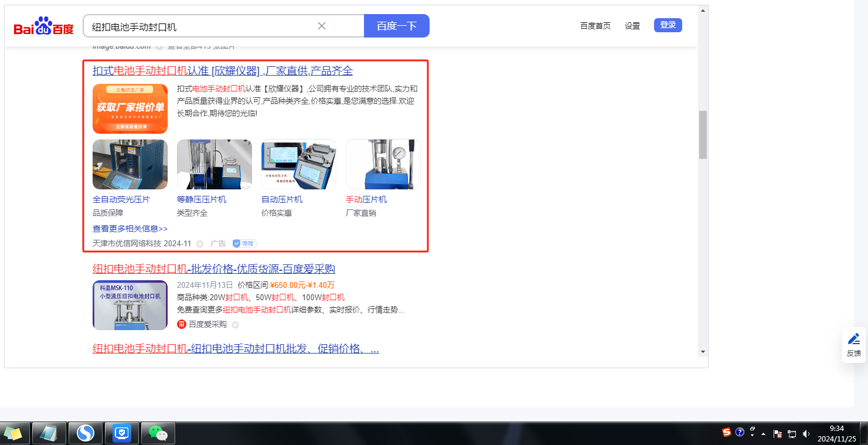Open the 设置 settings menu

tap(632, 26)
